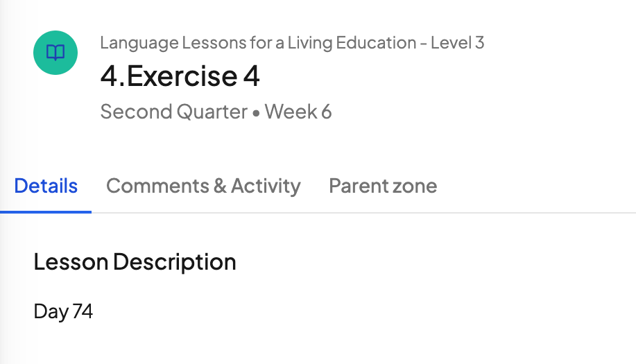Click the Lesson Description heading
636x364 pixels.
[x=135, y=262]
